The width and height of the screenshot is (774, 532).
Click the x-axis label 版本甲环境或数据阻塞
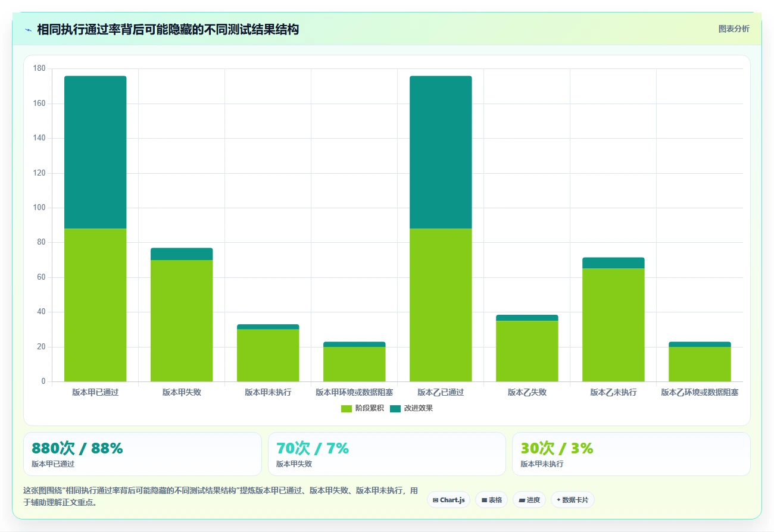[354, 393]
